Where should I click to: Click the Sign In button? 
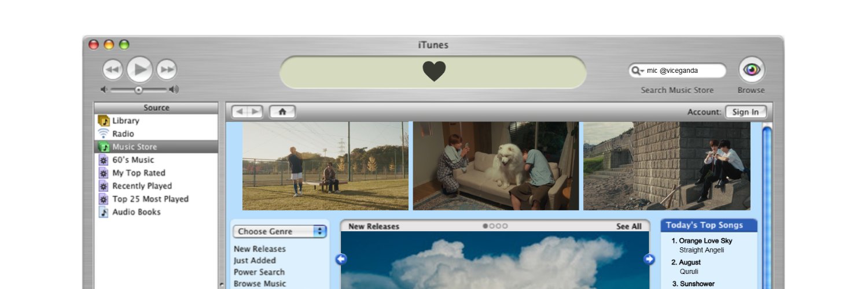tap(745, 112)
